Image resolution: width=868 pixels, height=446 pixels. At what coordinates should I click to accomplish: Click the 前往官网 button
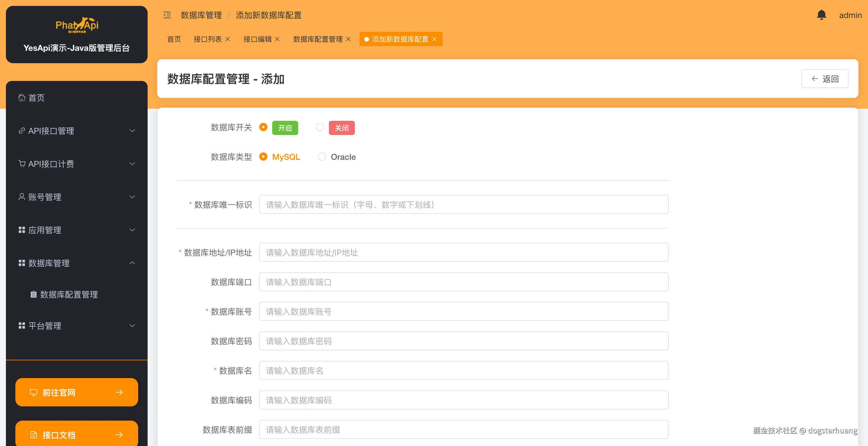click(76, 392)
